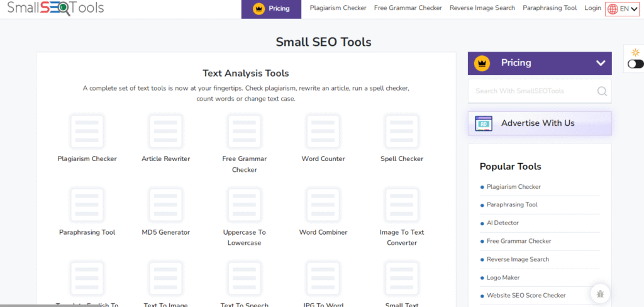
Task: Click the Text Analysis Tools heading
Action: pyautogui.click(x=246, y=73)
